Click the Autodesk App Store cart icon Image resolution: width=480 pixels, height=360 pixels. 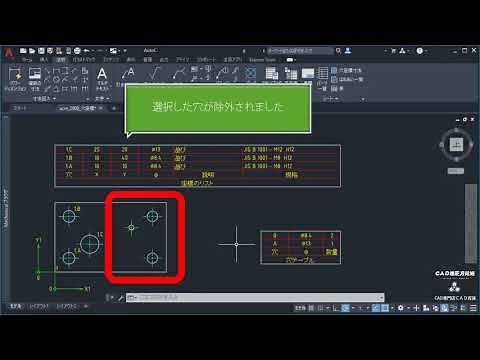[393, 51]
